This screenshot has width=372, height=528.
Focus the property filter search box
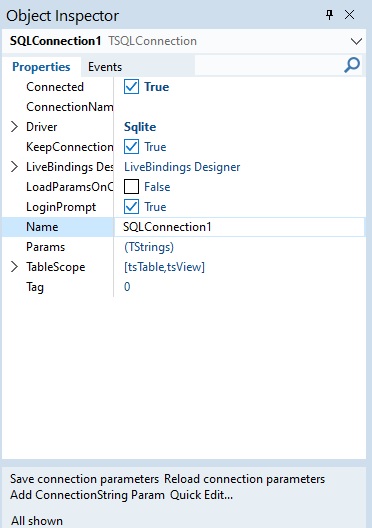coord(269,66)
